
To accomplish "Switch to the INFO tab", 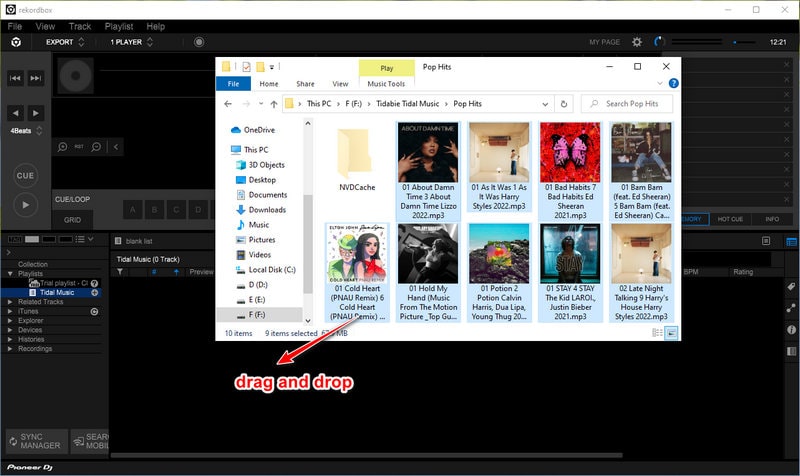I will 772,219.
